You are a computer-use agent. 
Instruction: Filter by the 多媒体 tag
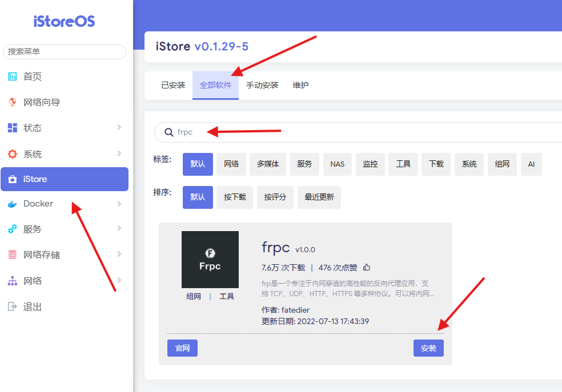click(268, 164)
